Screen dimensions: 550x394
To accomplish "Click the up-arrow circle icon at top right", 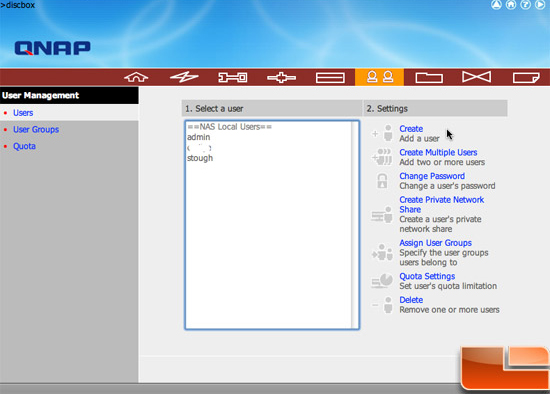I will click(x=496, y=5).
